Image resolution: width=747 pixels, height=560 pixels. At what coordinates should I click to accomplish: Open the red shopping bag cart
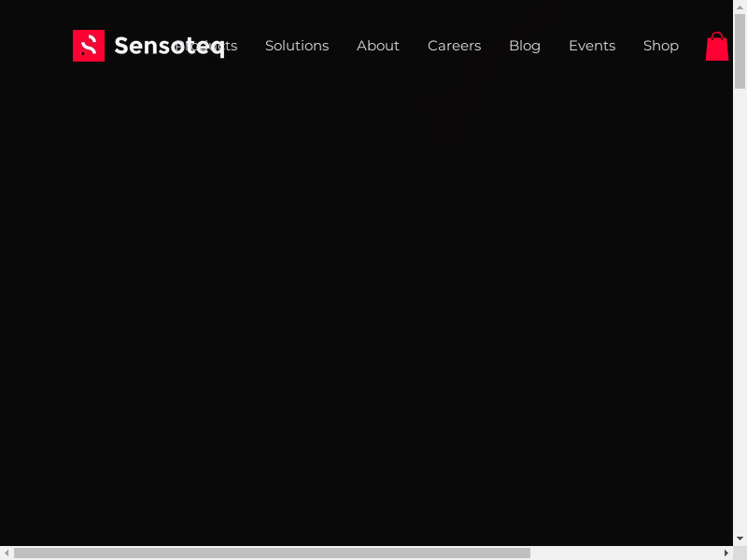coord(716,47)
